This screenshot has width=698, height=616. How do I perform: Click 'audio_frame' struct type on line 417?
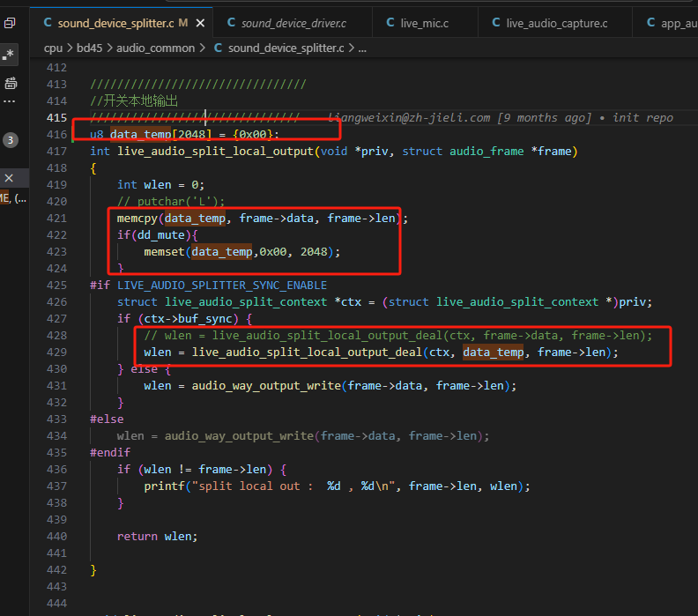[x=486, y=152]
